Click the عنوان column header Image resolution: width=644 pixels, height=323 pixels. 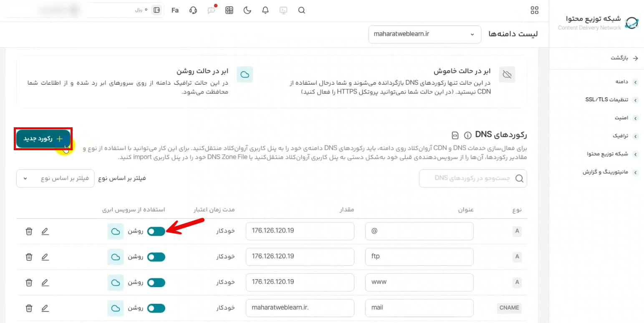[x=465, y=209]
